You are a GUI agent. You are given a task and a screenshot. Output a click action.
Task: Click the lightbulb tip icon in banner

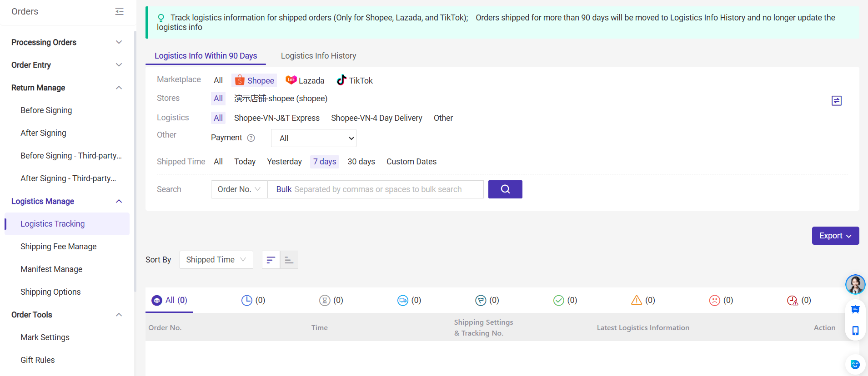pyautogui.click(x=161, y=18)
